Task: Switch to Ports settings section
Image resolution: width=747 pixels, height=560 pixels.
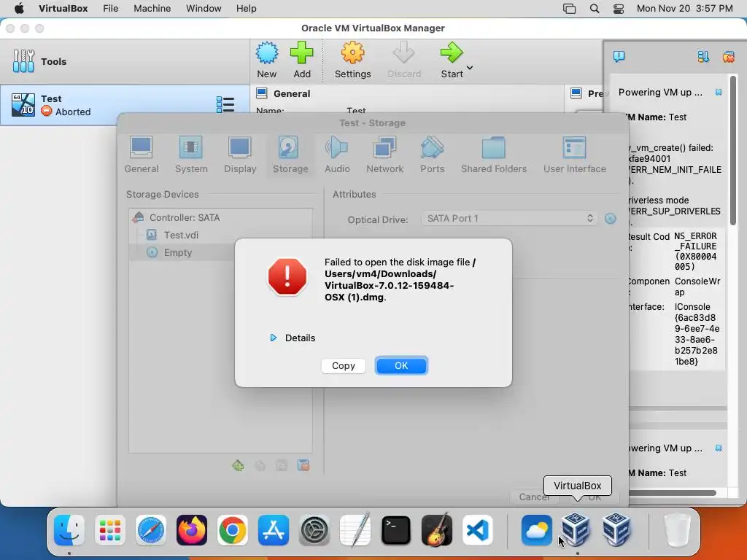Action: click(x=432, y=155)
